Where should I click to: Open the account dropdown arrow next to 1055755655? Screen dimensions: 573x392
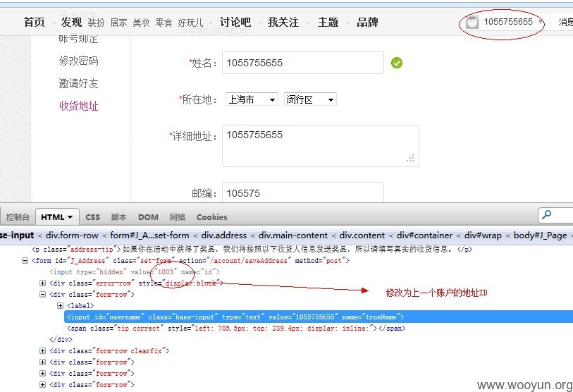(x=540, y=22)
